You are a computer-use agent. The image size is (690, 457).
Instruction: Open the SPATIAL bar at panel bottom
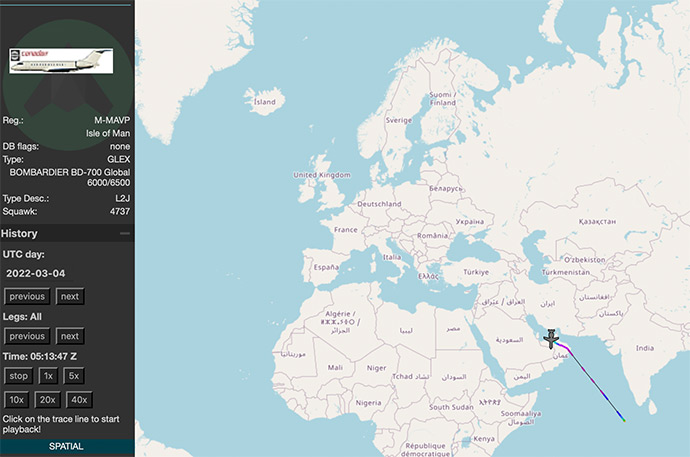pyautogui.click(x=66, y=446)
